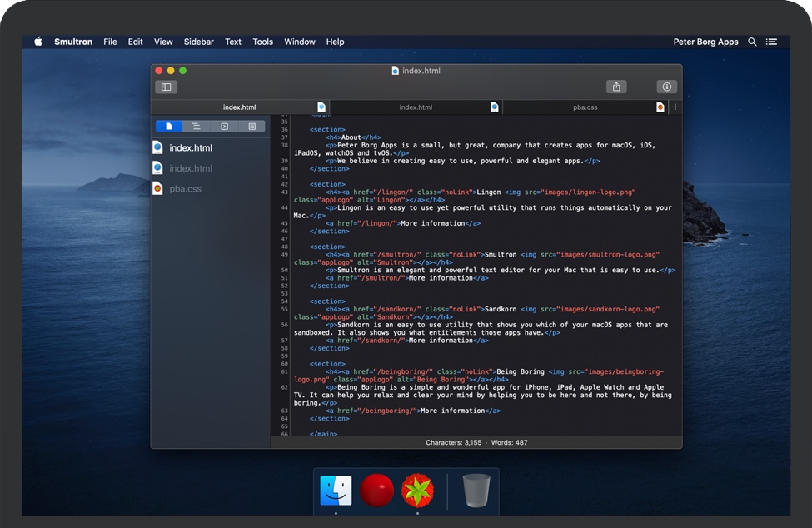Open the Sidebar menu
The height and width of the screenshot is (528, 812).
pyautogui.click(x=198, y=42)
